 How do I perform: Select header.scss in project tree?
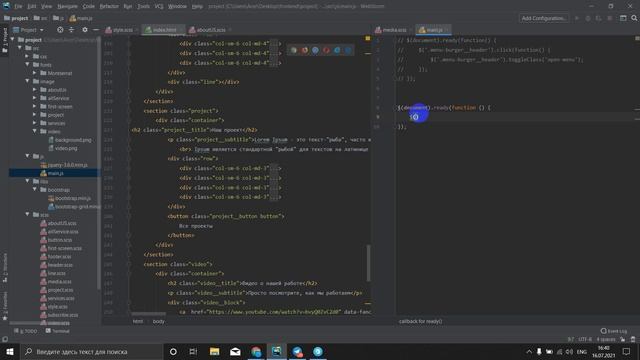pos(56,265)
